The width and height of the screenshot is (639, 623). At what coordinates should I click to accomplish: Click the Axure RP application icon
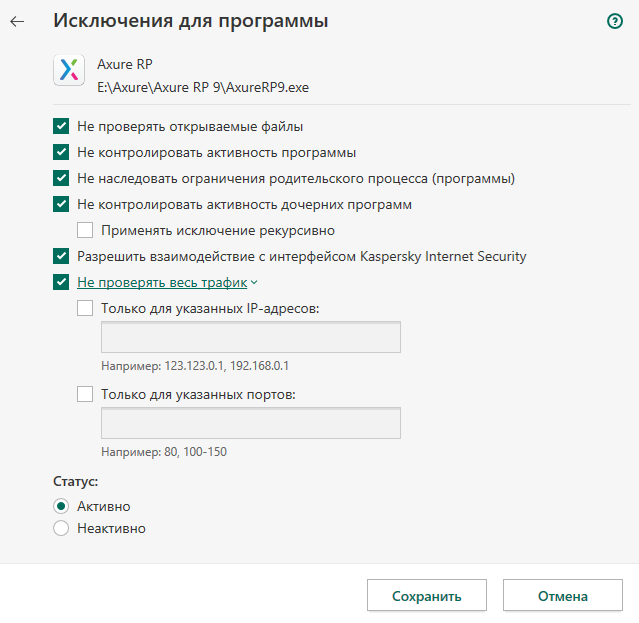[x=69, y=70]
